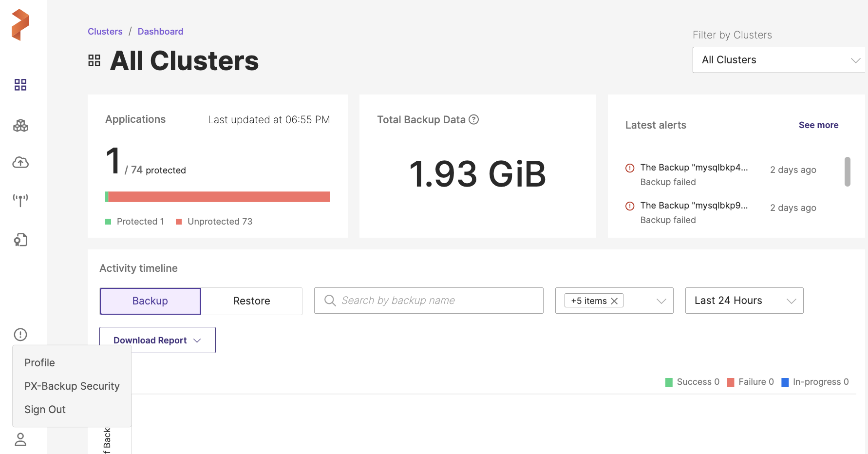Click the alerts exclamation icon in the sidebar
868x454 pixels.
pos(20,335)
